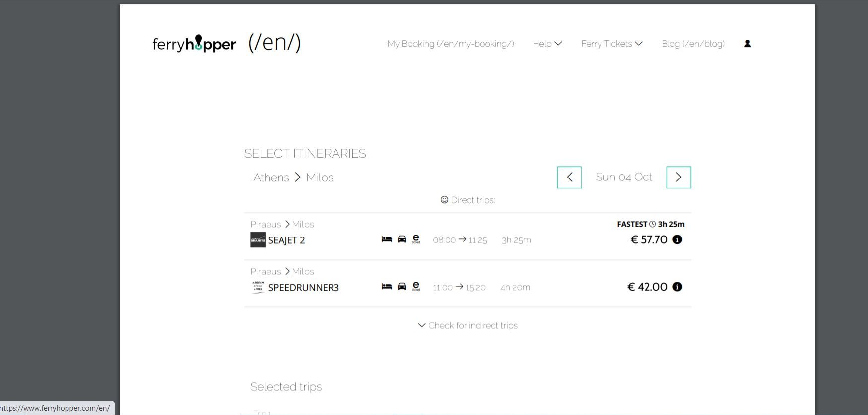868x415 pixels.
Task: Click the SPEEDRUNNER3 cabin bed icon
Action: click(x=387, y=287)
